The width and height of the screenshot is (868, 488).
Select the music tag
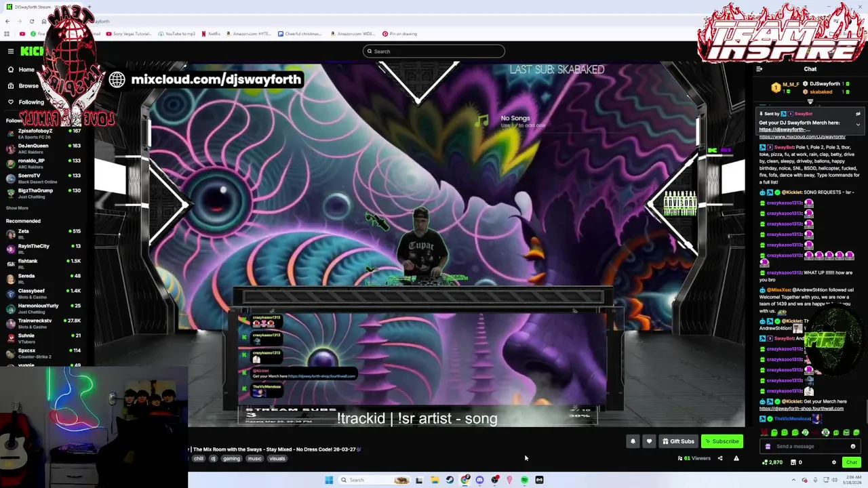coord(254,458)
